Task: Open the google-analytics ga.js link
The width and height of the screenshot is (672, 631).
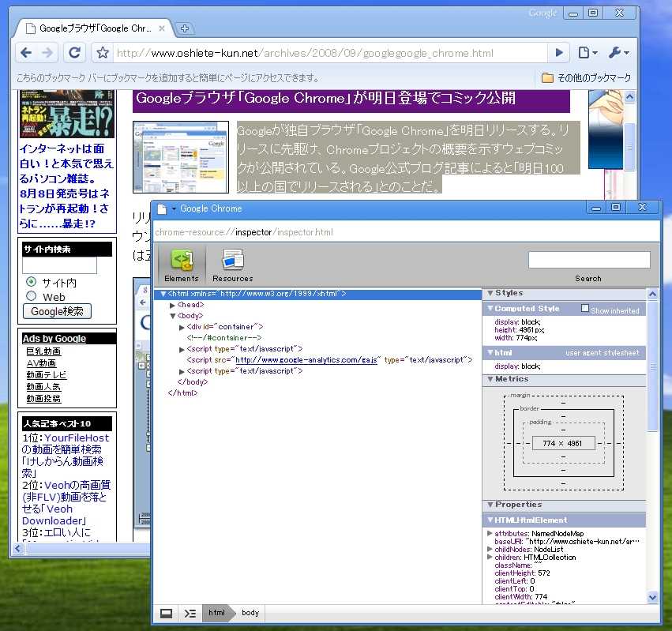Action: click(x=306, y=360)
